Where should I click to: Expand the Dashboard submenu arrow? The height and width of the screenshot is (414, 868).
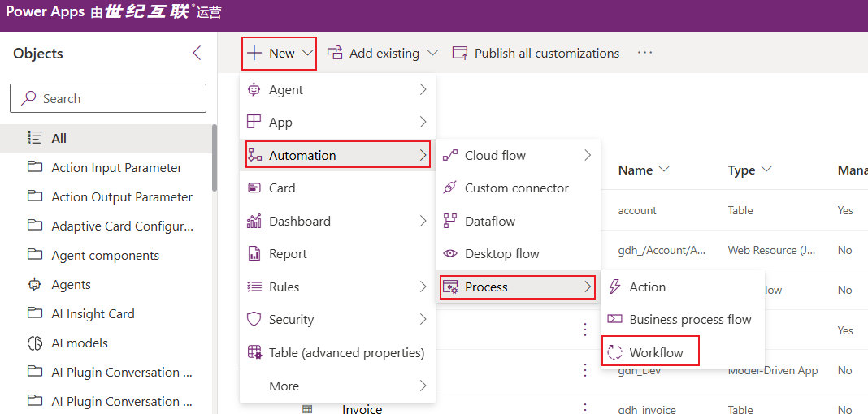pos(423,221)
